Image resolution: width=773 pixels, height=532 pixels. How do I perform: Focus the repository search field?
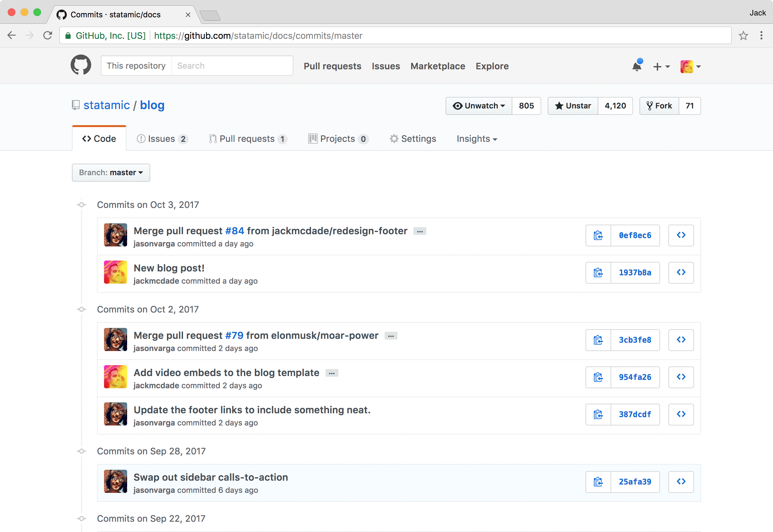click(x=232, y=66)
